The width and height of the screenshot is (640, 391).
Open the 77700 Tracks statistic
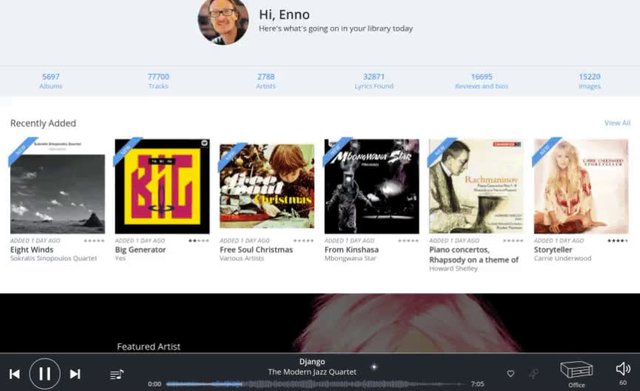158,81
